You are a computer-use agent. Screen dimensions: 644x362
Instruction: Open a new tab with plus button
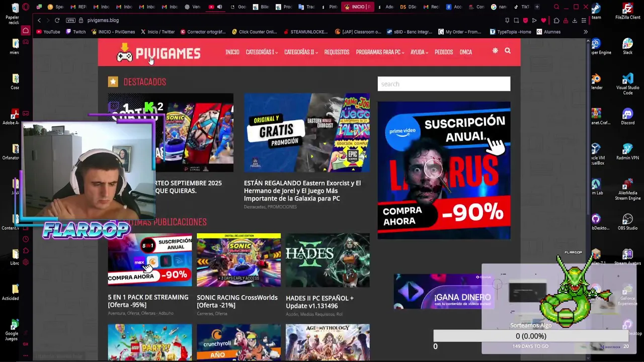tap(537, 7)
